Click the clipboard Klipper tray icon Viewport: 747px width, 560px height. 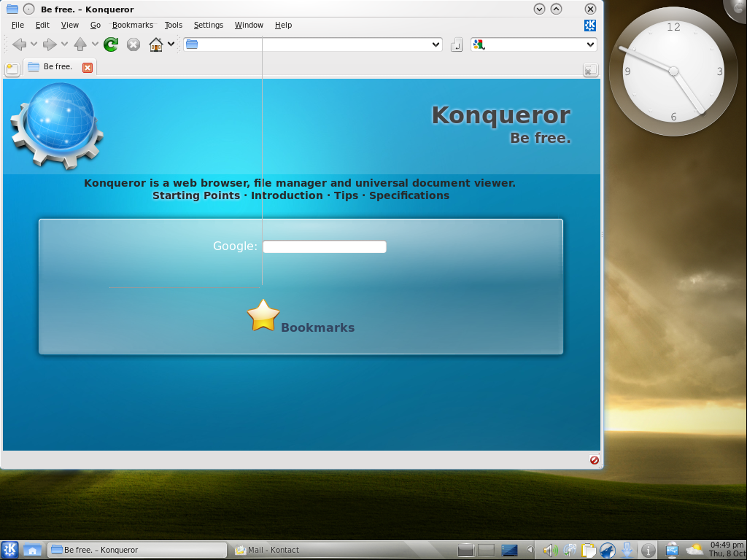(x=589, y=551)
